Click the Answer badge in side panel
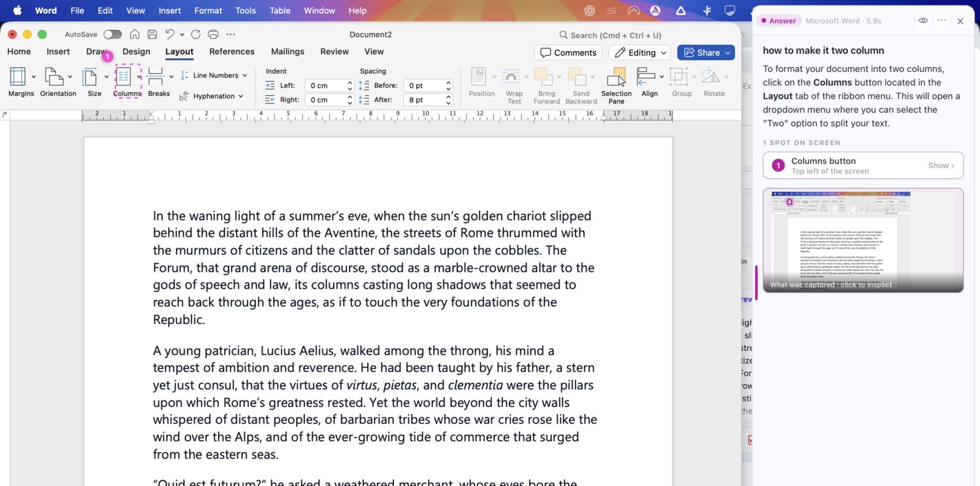This screenshot has width=980, height=486. pos(778,21)
